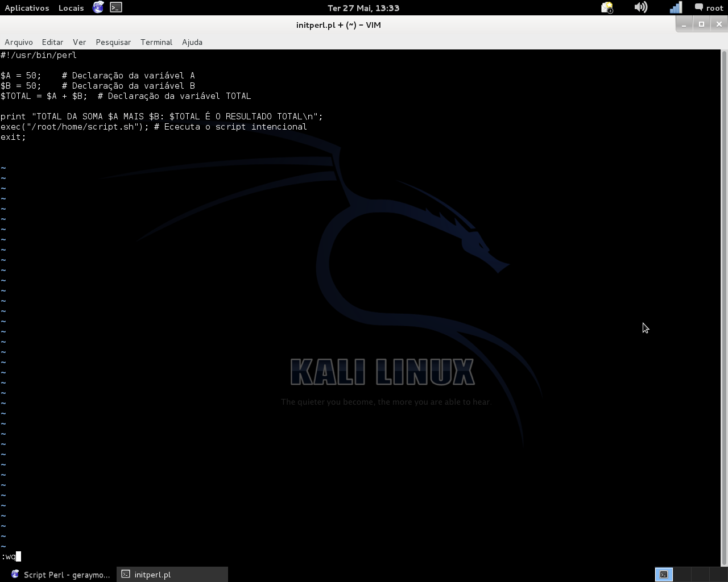
Task: Maximize the VIM terminal window
Action: 701,24
